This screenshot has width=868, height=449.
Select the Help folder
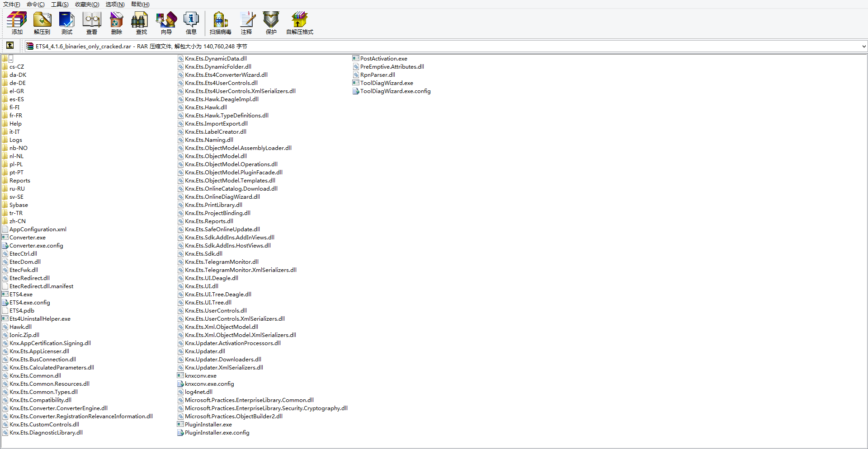point(12,124)
